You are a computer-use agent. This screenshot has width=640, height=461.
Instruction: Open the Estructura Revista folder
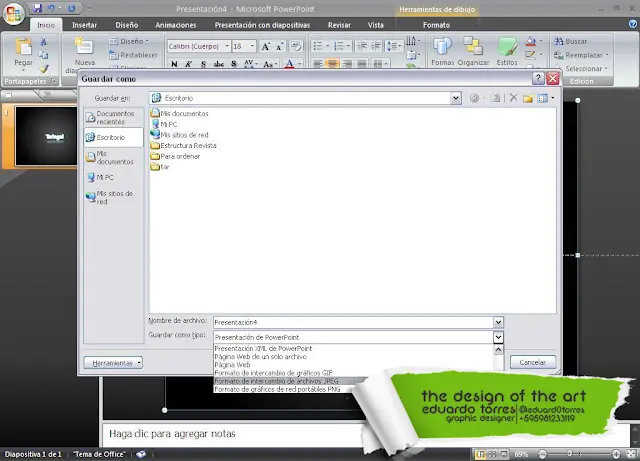click(188, 145)
